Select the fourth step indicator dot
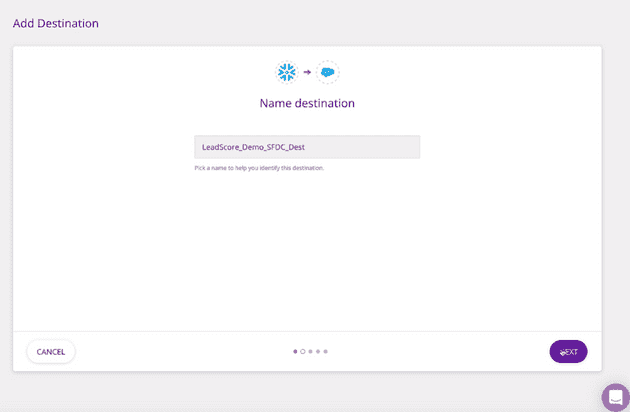Viewport: 630px width, 412px height. [318, 351]
